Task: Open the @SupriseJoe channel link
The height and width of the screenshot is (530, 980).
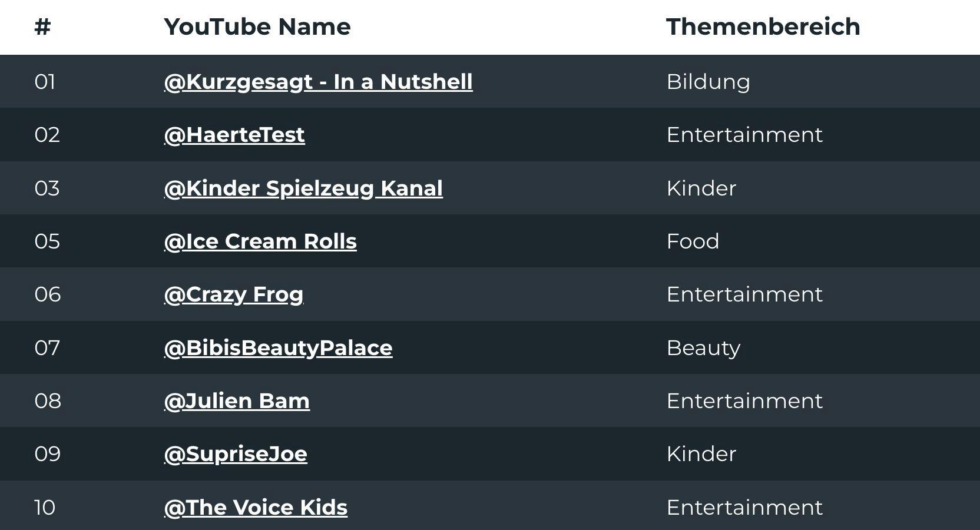Action: tap(236, 454)
